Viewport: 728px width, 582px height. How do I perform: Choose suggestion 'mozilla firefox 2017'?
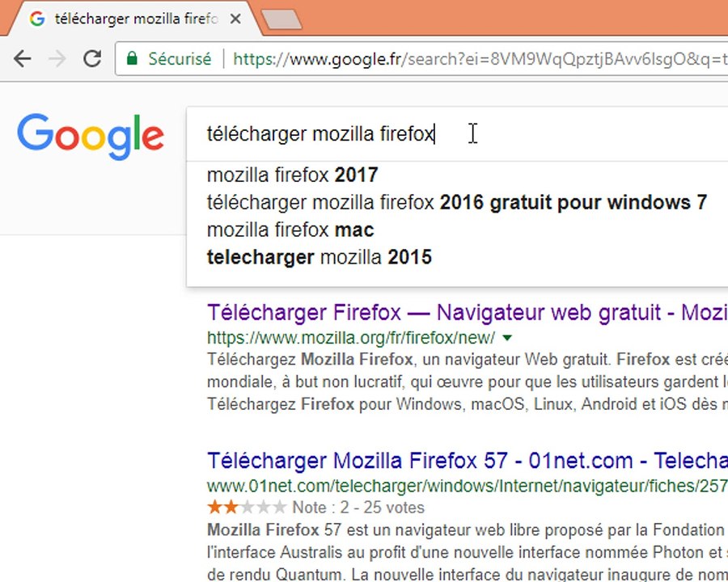coord(293,175)
